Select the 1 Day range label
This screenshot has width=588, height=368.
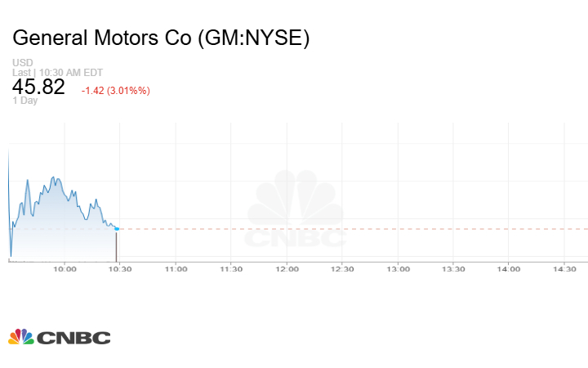tap(24, 101)
